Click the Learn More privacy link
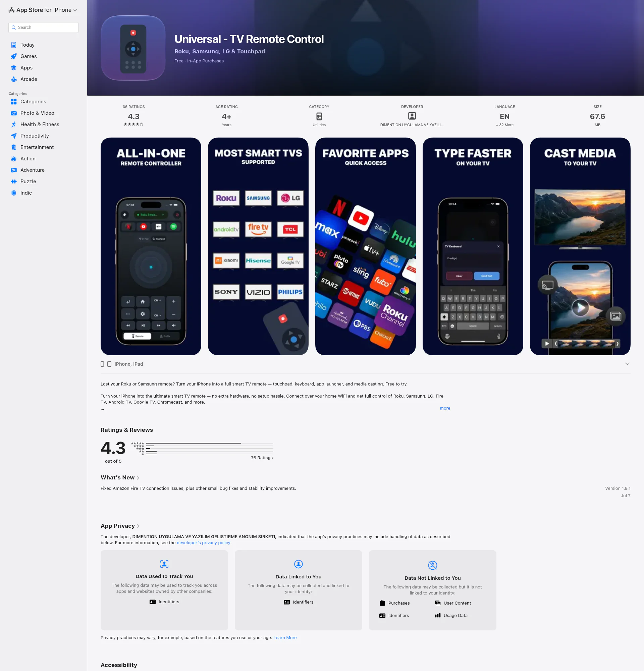 285,637
